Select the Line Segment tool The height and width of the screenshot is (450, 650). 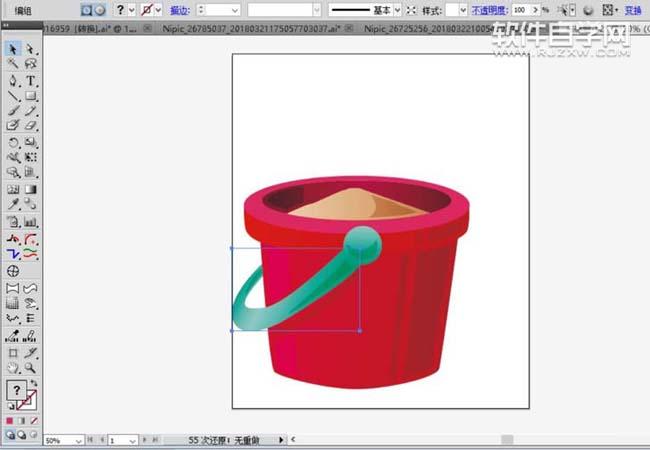point(13,96)
